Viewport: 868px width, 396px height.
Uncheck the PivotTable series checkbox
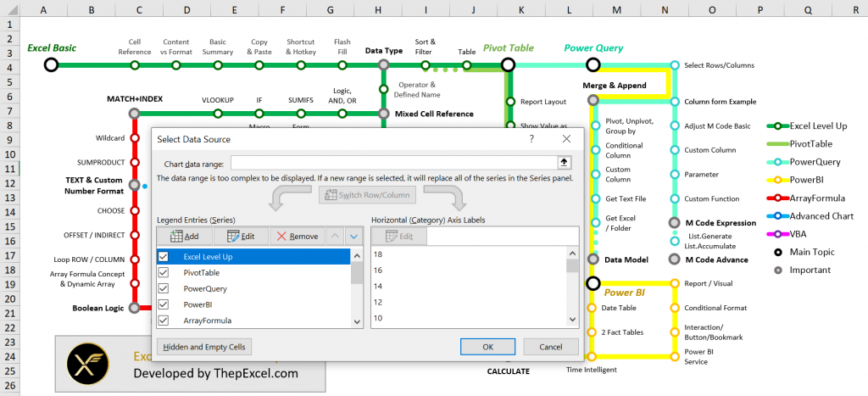pyautogui.click(x=164, y=273)
